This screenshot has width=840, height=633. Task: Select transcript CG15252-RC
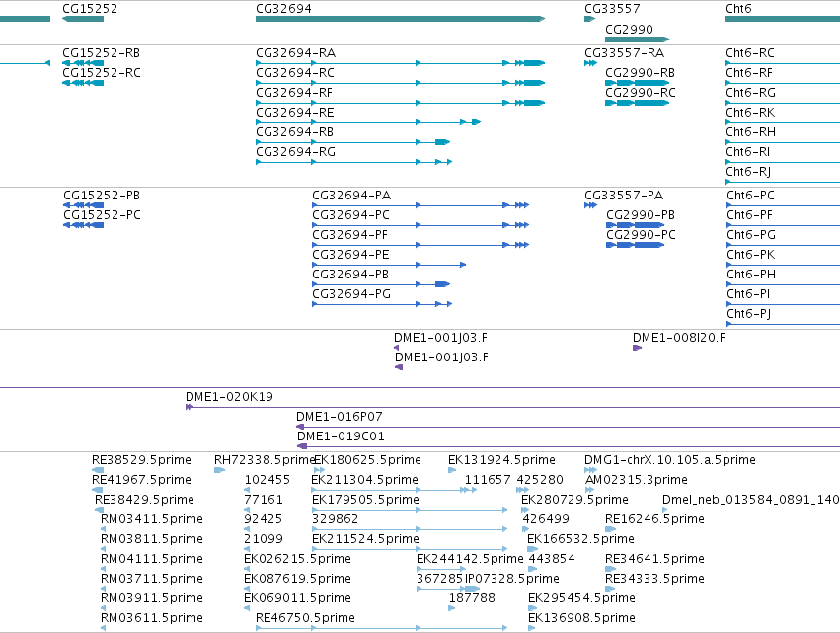102,73
